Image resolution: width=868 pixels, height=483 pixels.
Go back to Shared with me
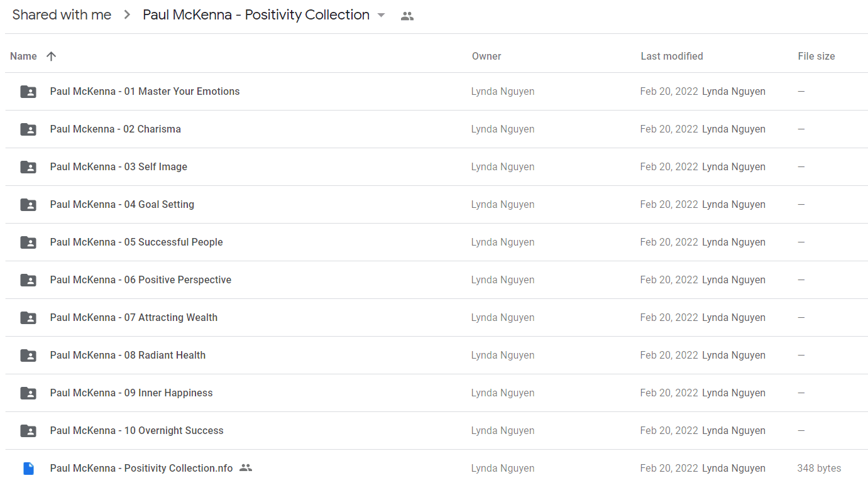point(62,15)
